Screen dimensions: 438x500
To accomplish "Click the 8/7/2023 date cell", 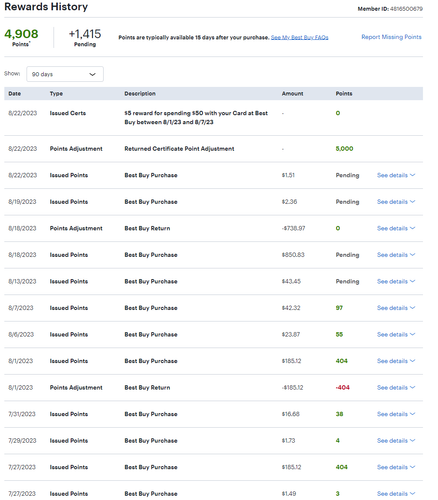I will (x=21, y=308).
